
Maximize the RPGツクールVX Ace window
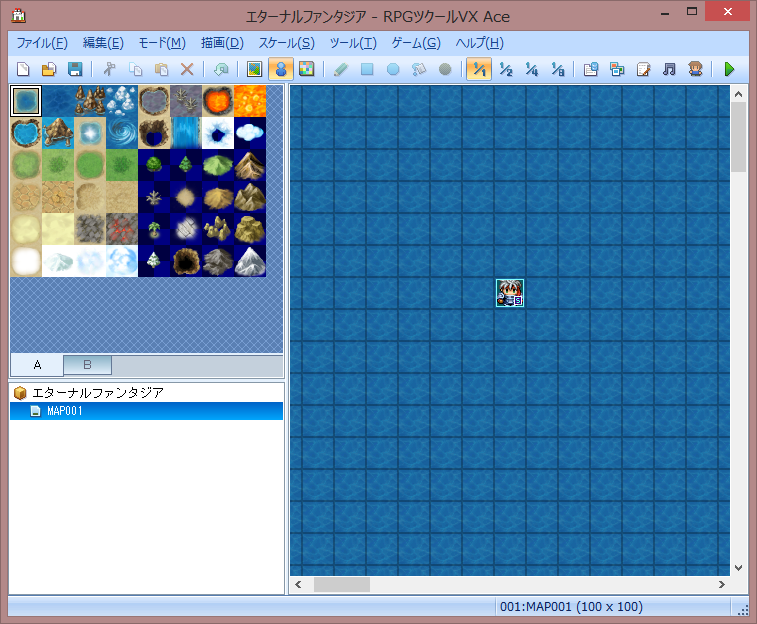point(692,12)
